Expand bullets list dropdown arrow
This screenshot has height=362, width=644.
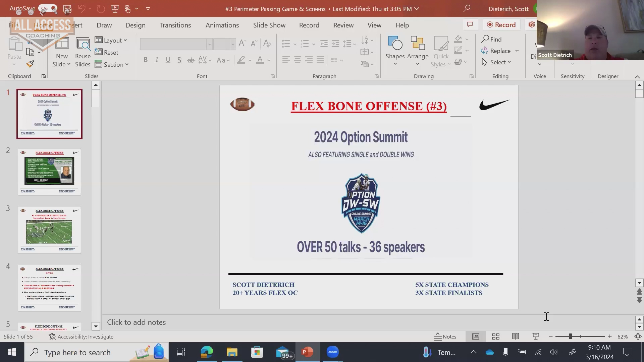point(295,44)
